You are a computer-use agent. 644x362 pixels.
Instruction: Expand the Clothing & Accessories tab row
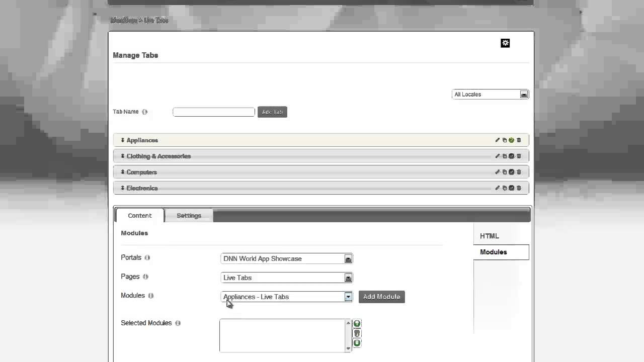click(x=321, y=156)
